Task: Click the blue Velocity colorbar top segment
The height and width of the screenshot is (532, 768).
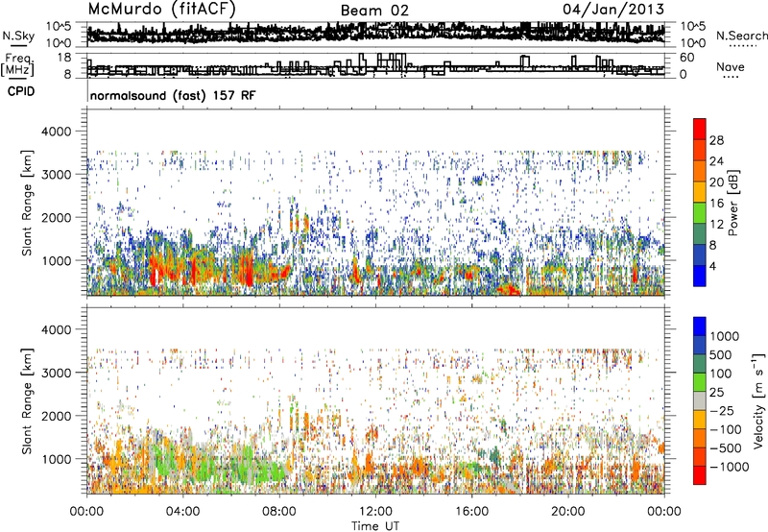Action: pos(700,326)
